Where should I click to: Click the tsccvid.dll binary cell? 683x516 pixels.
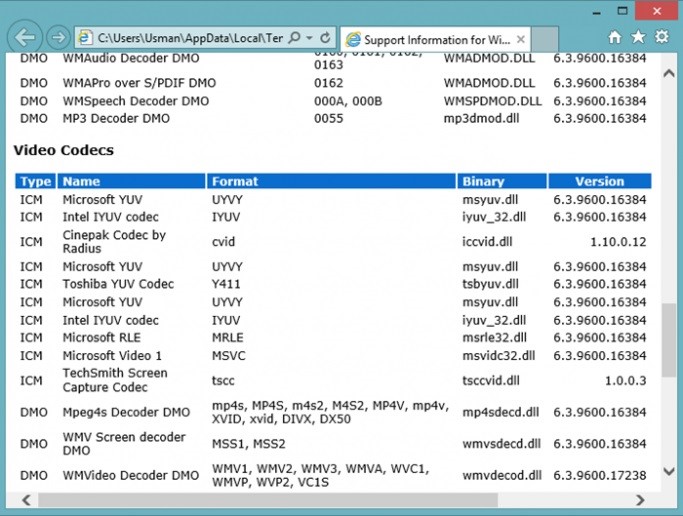pos(491,381)
